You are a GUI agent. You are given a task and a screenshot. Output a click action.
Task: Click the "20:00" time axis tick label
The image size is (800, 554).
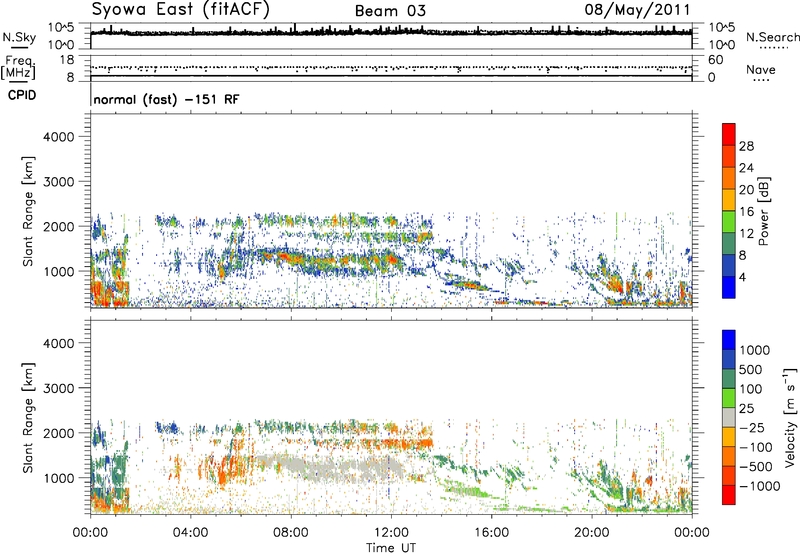point(591,533)
